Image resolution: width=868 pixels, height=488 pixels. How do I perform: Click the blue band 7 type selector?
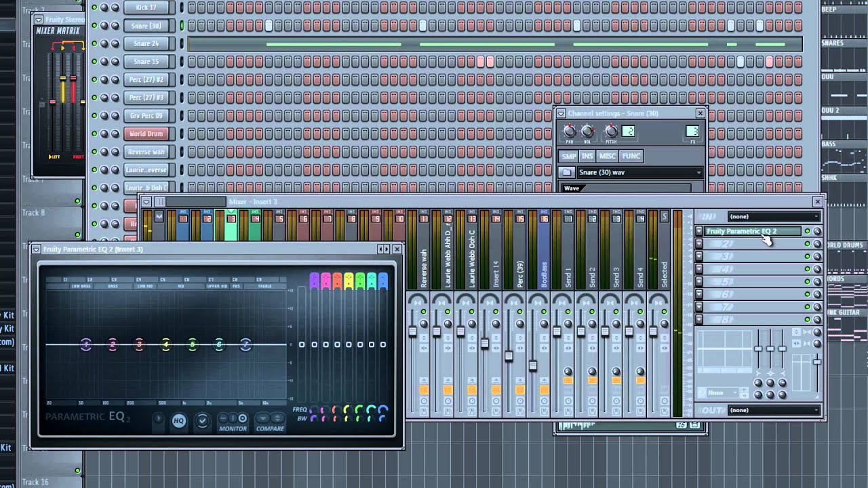[383, 281]
